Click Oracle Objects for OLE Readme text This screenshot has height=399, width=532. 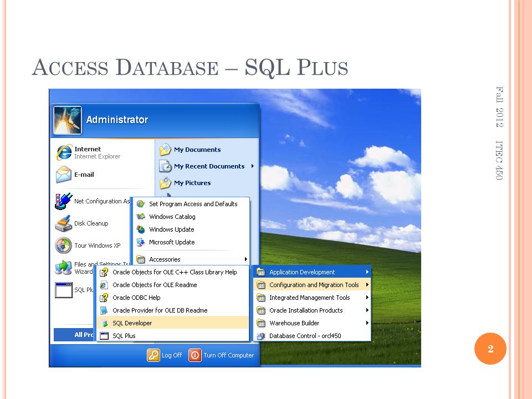(x=155, y=285)
